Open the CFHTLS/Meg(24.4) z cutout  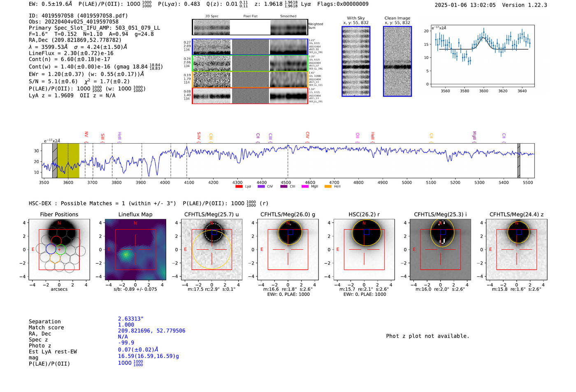[x=517, y=250]
